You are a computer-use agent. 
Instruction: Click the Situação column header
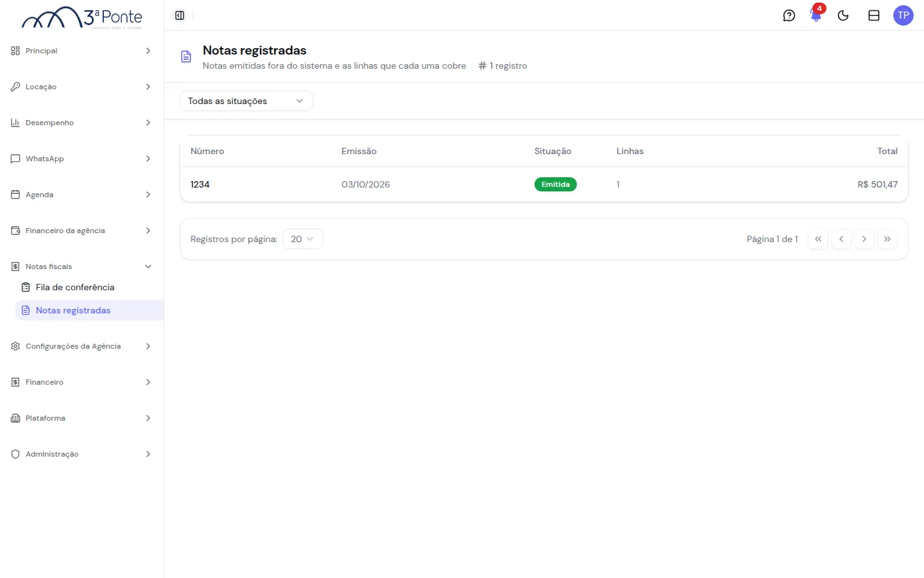pyautogui.click(x=553, y=151)
